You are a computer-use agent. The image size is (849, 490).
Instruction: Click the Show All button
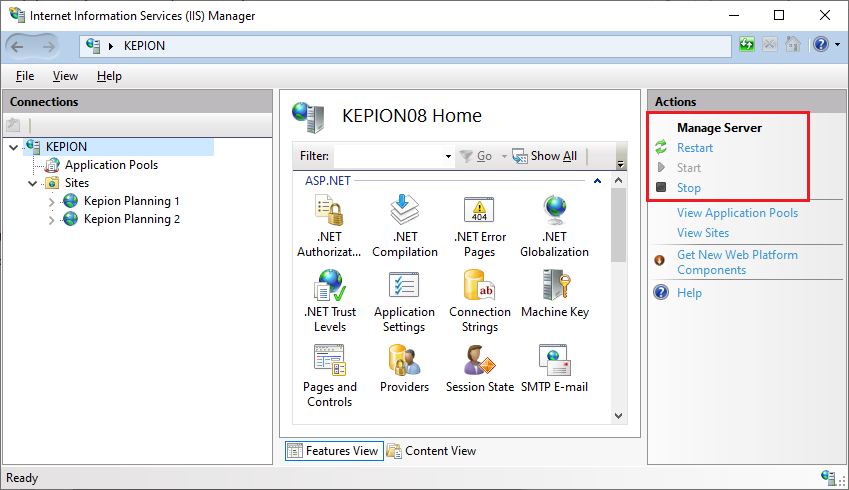[545, 156]
